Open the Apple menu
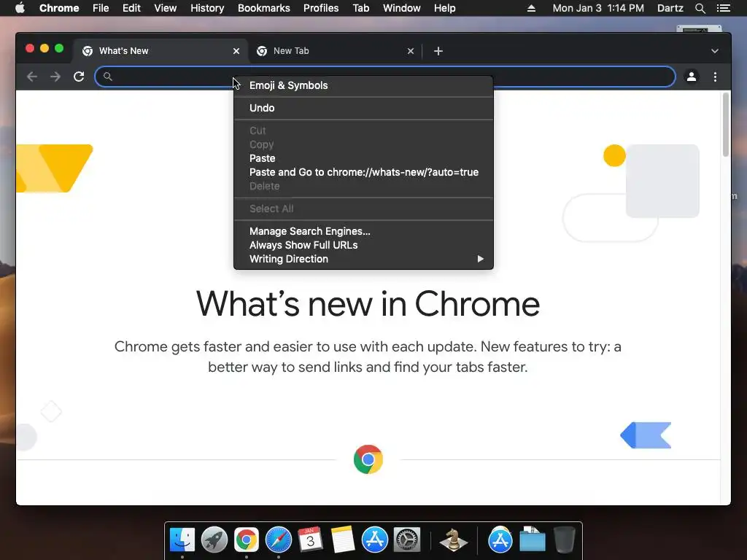This screenshot has width=747, height=560. (20, 8)
